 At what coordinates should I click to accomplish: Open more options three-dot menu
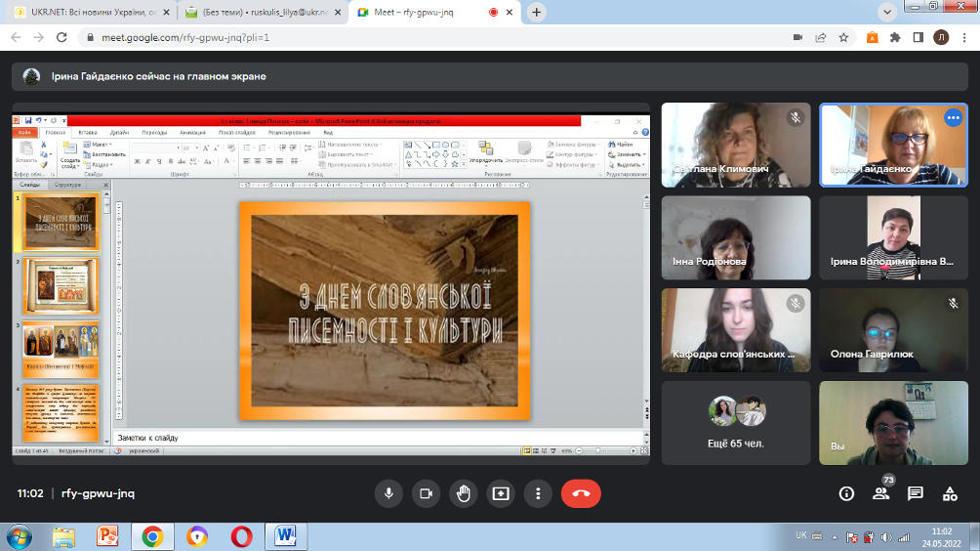point(537,493)
